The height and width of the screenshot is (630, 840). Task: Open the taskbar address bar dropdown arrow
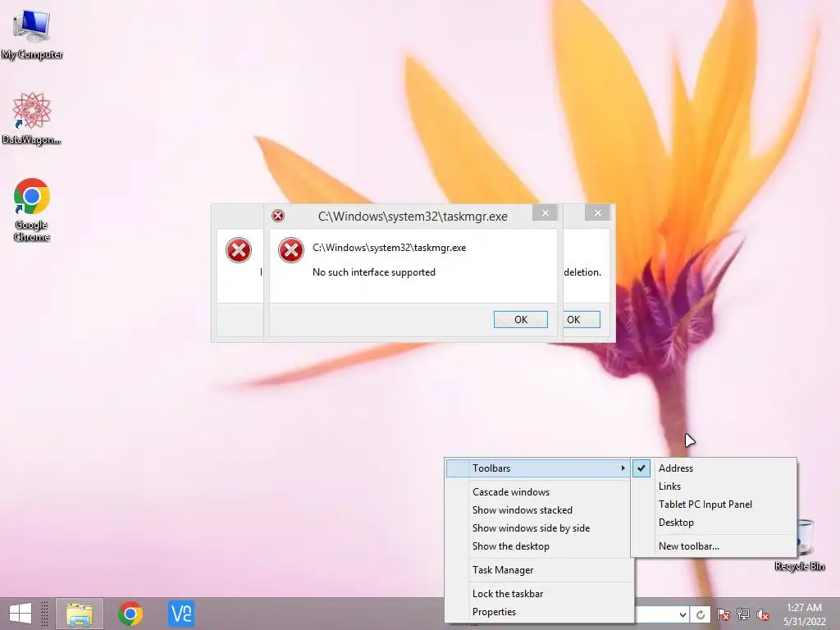(682, 614)
